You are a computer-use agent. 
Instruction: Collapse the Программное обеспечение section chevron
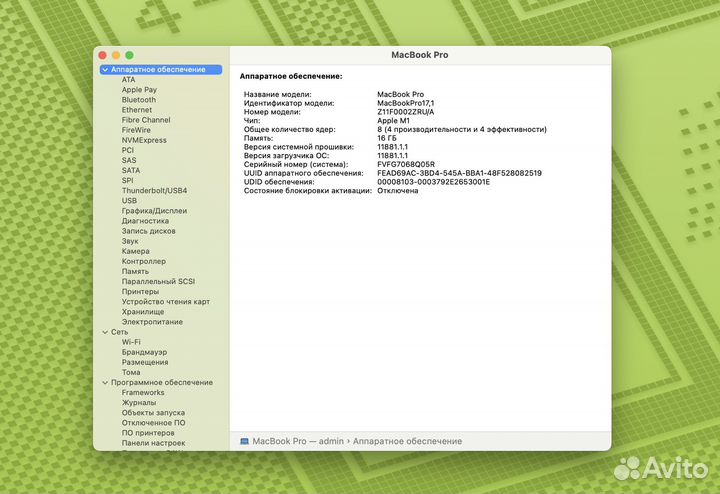[105, 382]
